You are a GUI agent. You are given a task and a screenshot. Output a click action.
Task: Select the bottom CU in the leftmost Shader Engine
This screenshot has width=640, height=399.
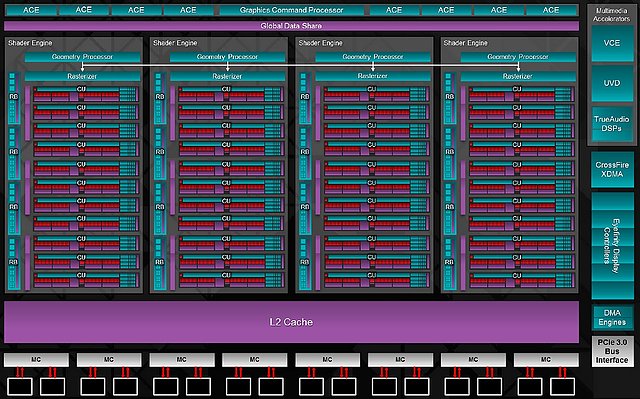pyautogui.click(x=86, y=280)
